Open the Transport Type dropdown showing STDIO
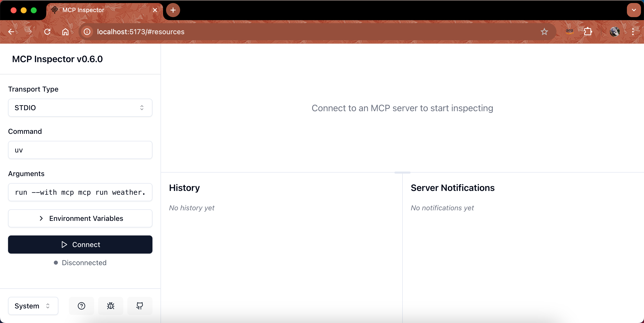This screenshot has width=644, height=323. [80, 108]
